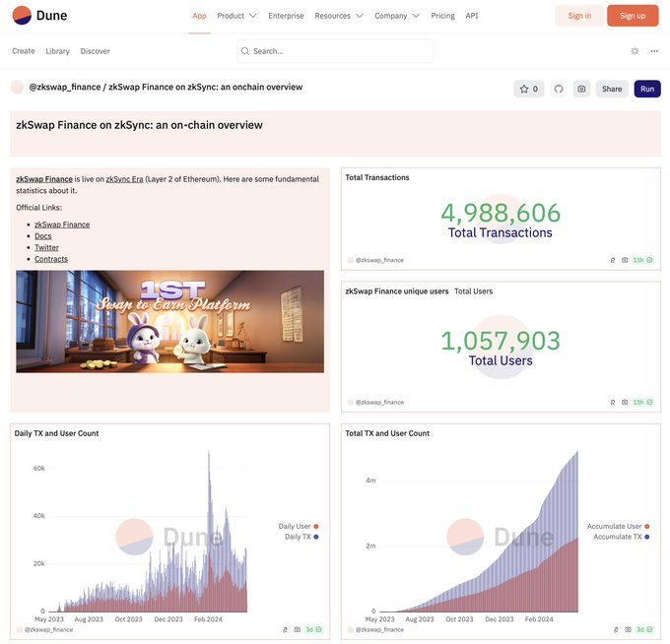Click query link icon in unique users panel
The height and width of the screenshot is (644, 670).
pyautogui.click(x=612, y=403)
